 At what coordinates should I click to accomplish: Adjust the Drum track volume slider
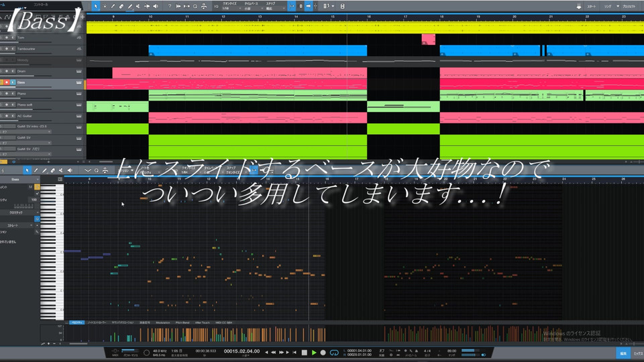click(27, 76)
